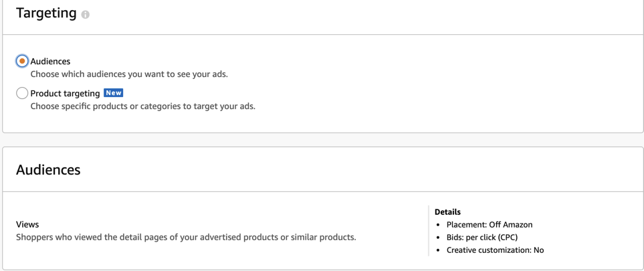This screenshot has width=644, height=271.
Task: Click the bullet before Bids detail
Action: 438,238
